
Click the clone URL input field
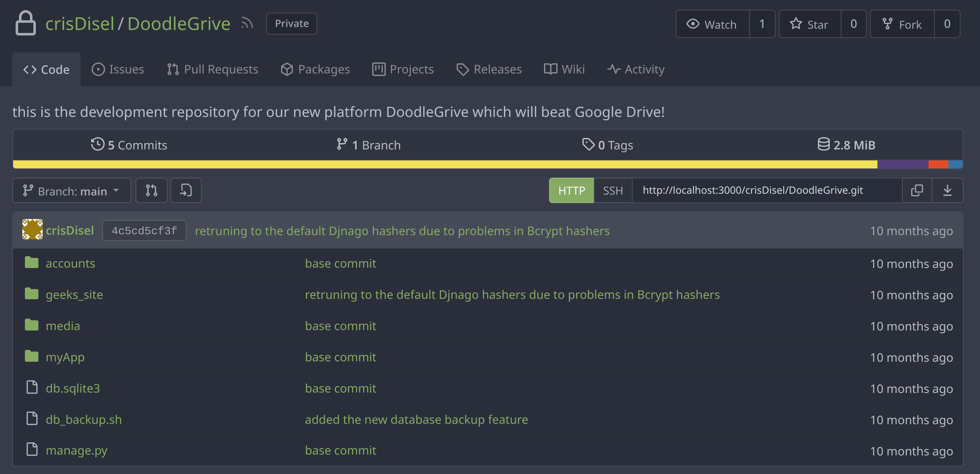(x=767, y=190)
